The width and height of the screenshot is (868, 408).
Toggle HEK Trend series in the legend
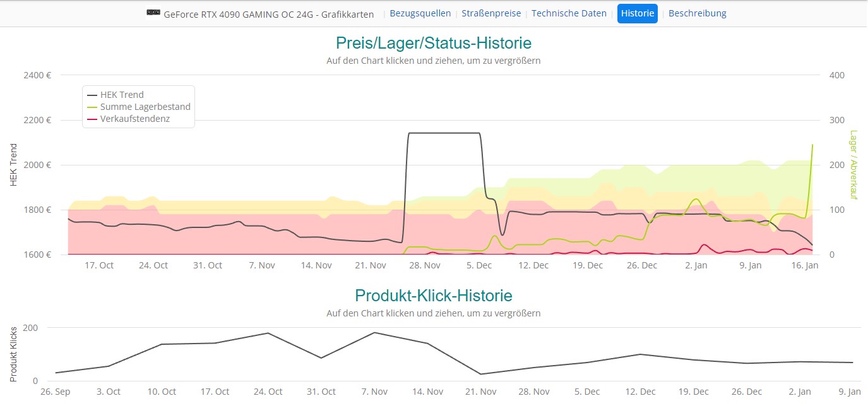[x=122, y=95]
